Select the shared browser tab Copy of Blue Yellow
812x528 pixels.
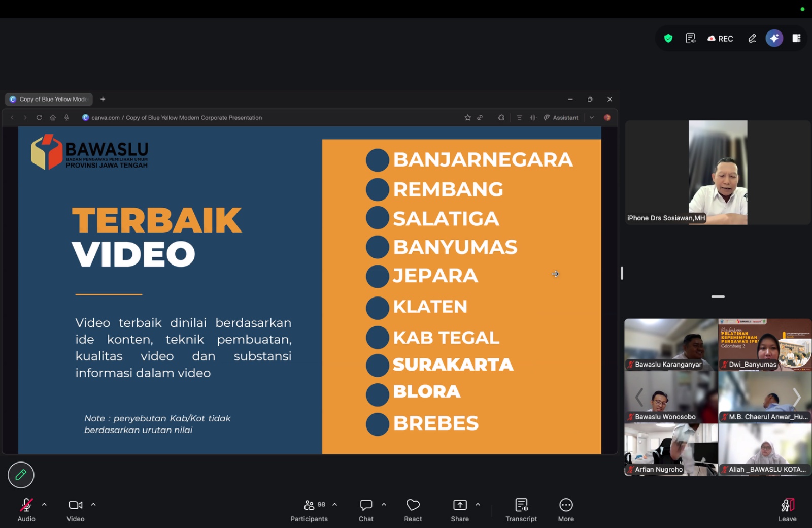(x=49, y=99)
